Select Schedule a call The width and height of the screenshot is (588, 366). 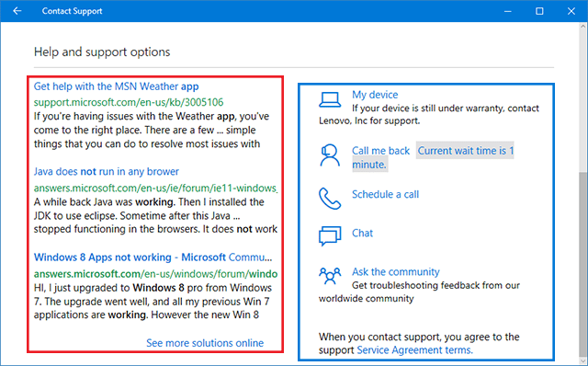385,194
